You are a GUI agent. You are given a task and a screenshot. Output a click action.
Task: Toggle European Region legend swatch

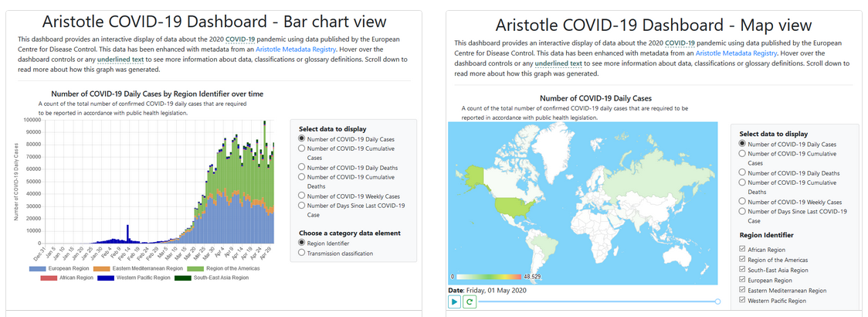click(36, 268)
